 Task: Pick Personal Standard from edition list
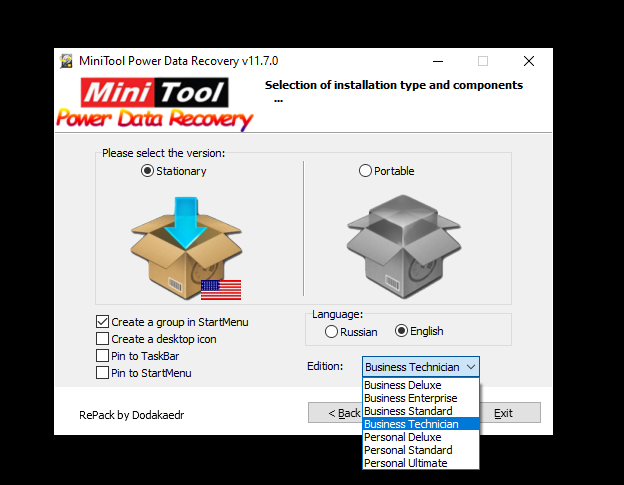click(x=421, y=450)
